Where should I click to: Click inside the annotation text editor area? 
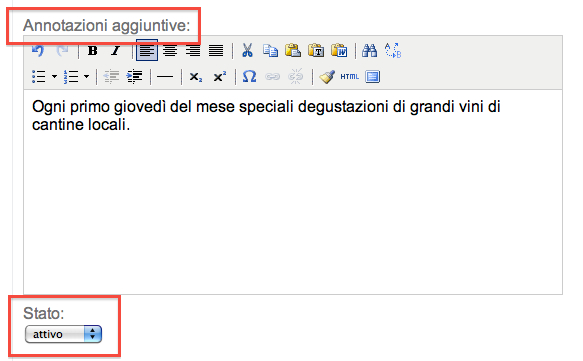coord(293,192)
